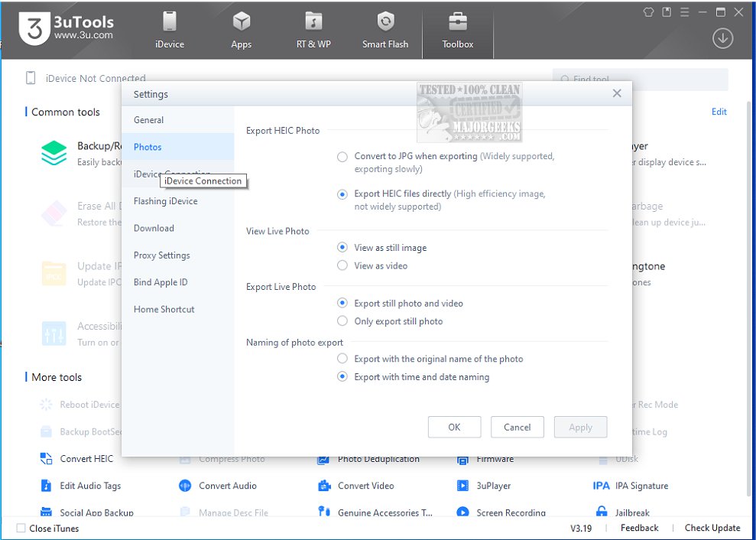Image resolution: width=756 pixels, height=540 pixels.
Task: Click the iDevice Not Connected phone icon
Action: [x=31, y=78]
